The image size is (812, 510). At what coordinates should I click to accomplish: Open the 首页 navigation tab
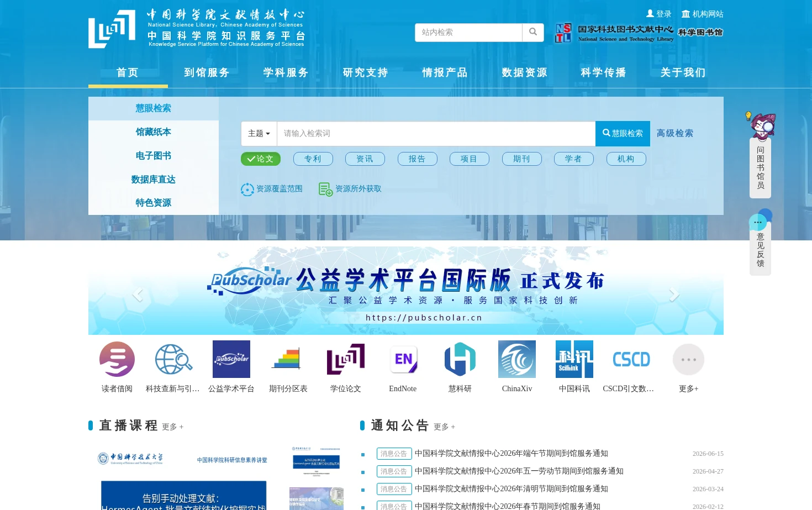[128, 72]
